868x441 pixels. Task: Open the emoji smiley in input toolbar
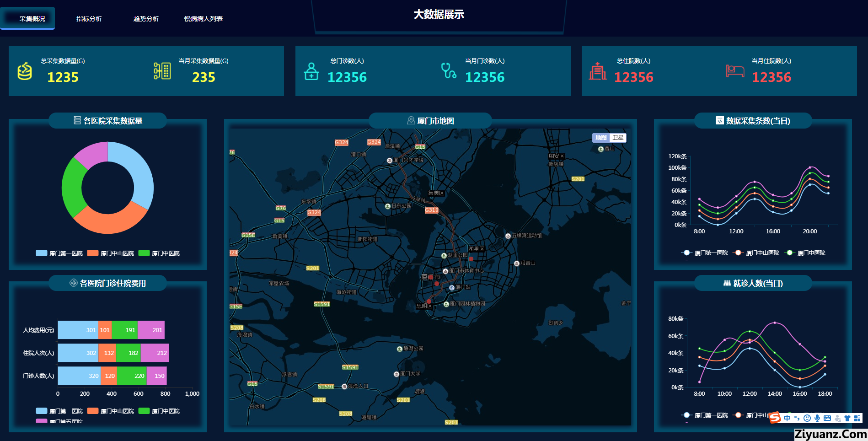(807, 418)
